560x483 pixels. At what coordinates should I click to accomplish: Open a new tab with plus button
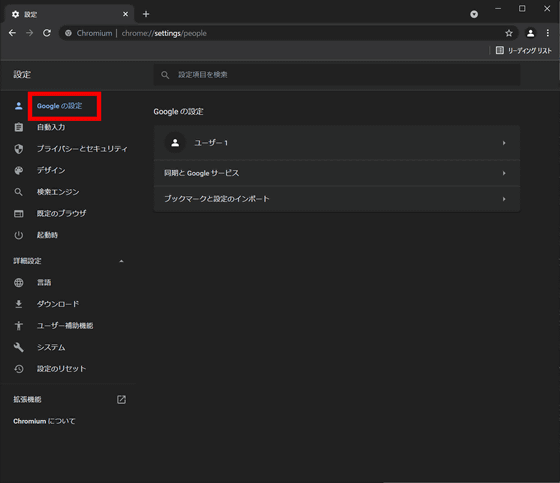(x=146, y=14)
